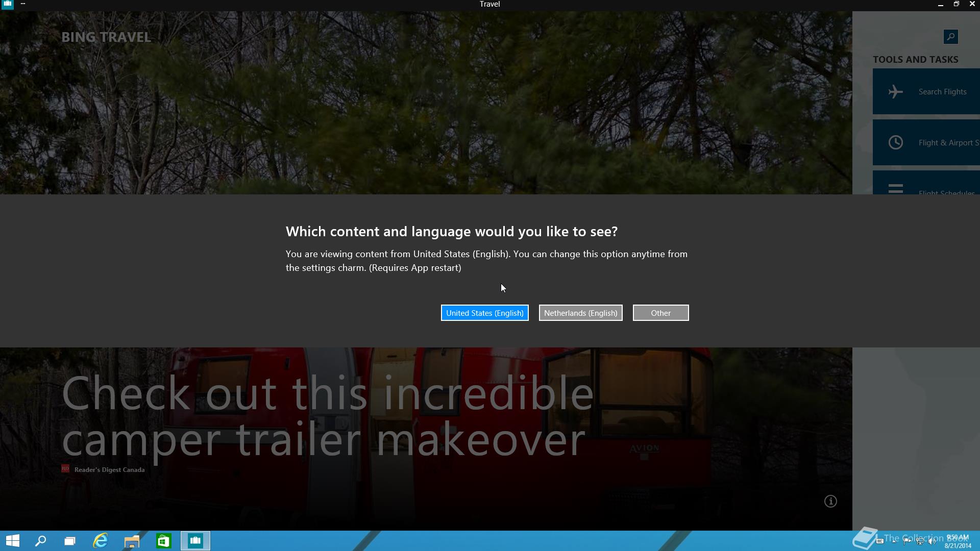Choose United States (English) content
This screenshot has height=551, width=980.
(484, 313)
